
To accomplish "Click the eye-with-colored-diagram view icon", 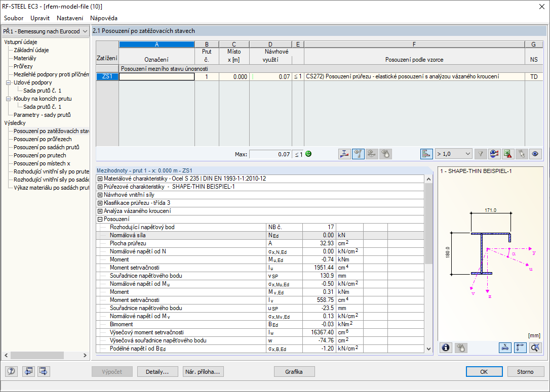I will (x=494, y=154).
